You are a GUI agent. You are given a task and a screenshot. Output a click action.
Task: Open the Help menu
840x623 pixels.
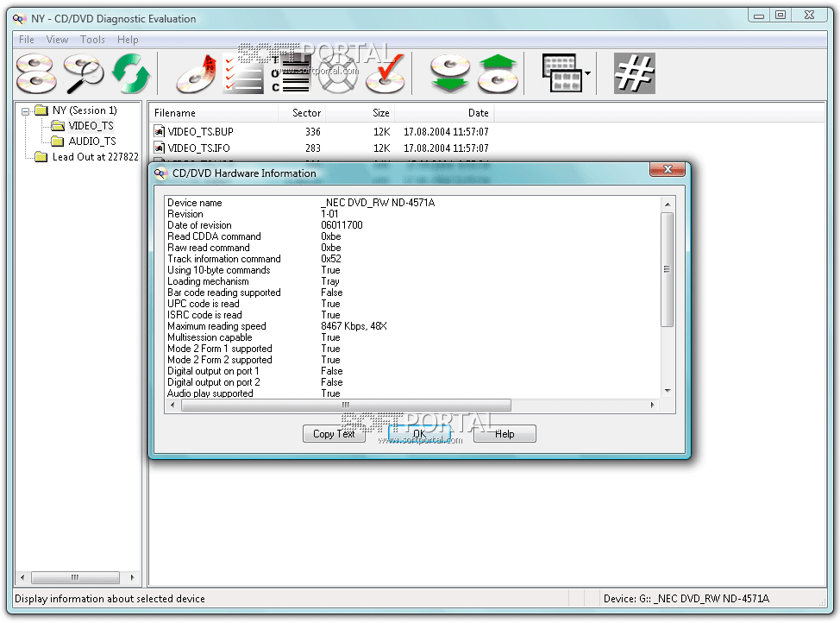tap(128, 40)
